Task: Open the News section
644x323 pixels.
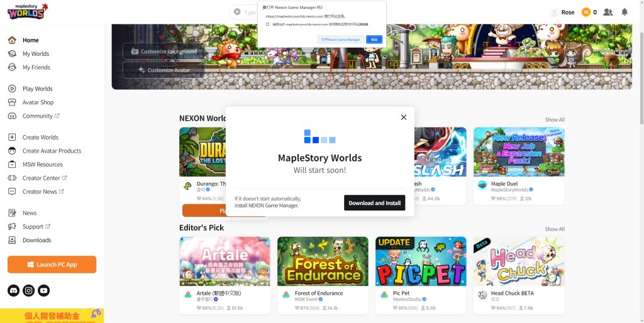Action: click(x=30, y=213)
